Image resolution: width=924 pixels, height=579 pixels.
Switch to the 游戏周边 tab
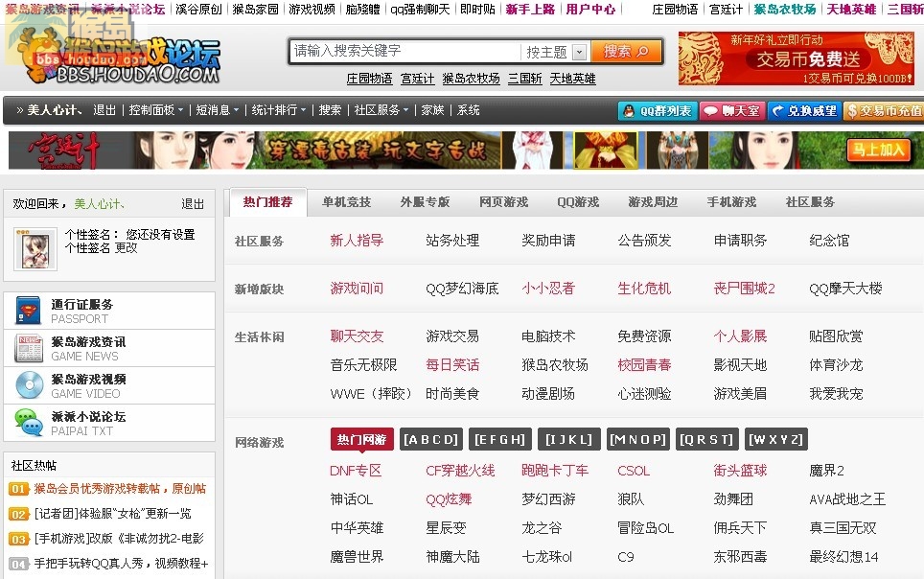click(x=653, y=202)
